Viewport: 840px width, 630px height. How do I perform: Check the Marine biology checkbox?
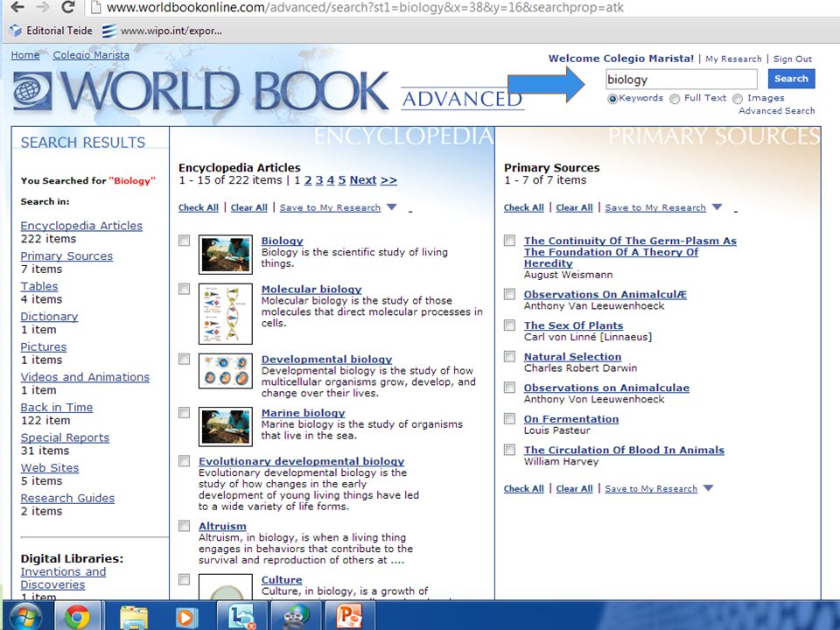185,412
